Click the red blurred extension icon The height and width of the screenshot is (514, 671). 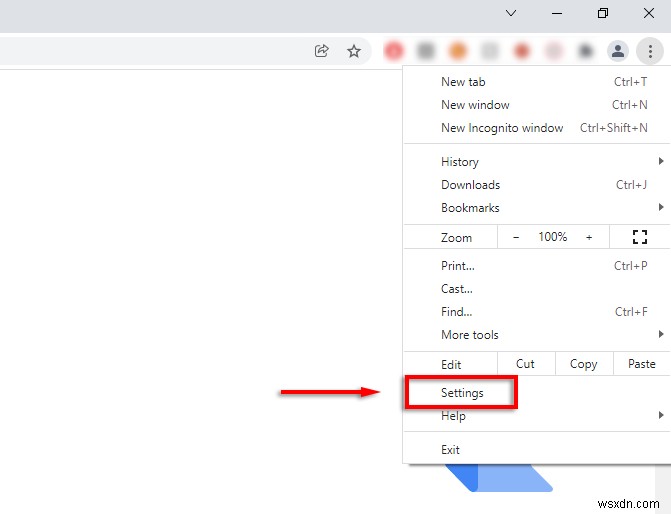[394, 51]
